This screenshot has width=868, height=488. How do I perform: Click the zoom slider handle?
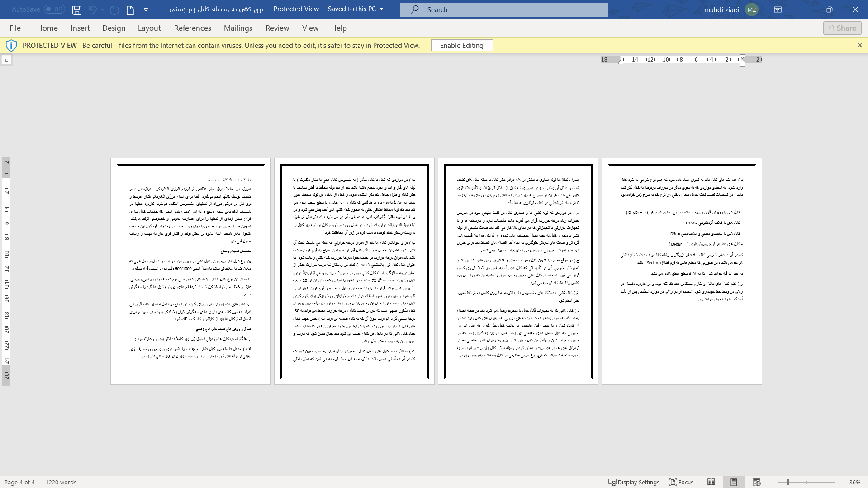(787, 482)
